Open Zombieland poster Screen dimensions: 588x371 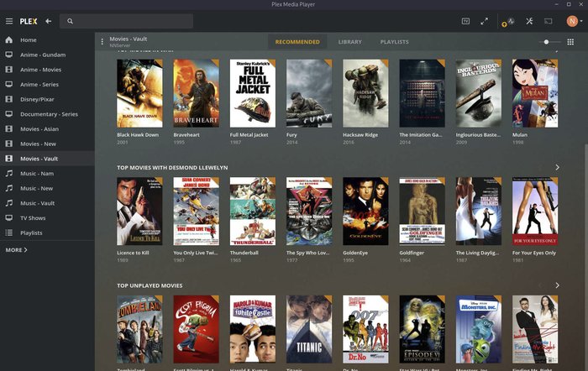coord(139,329)
